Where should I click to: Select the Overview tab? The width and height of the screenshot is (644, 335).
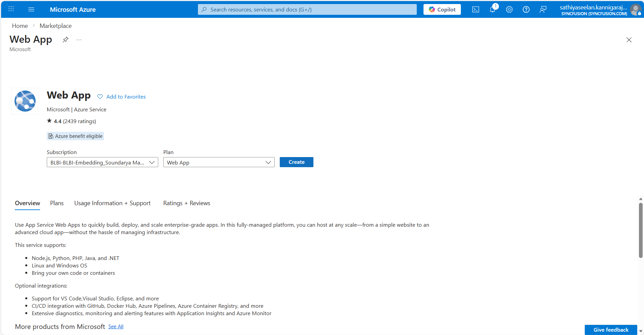28,203
